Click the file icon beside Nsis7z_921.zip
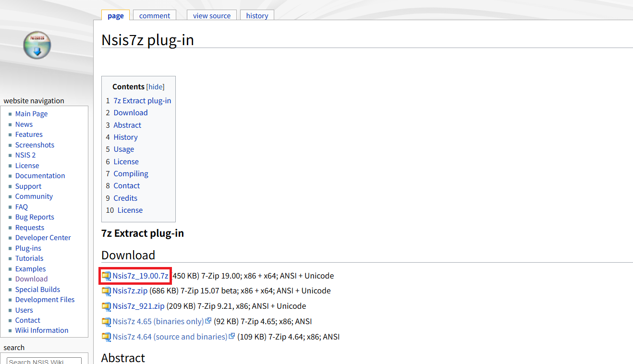Image resolution: width=633 pixels, height=364 pixels. click(x=106, y=306)
